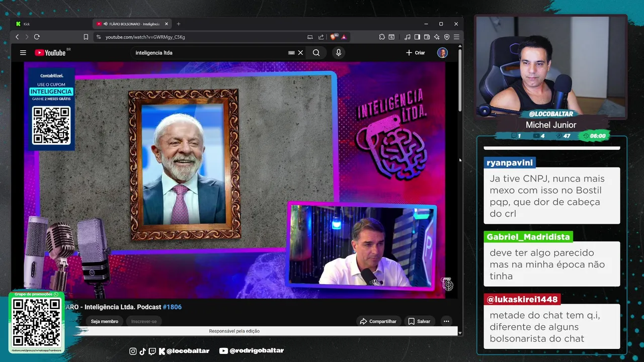Click the Grupo de promoções QR code
Viewport: 644px width, 362px height.
pyautogui.click(x=37, y=322)
